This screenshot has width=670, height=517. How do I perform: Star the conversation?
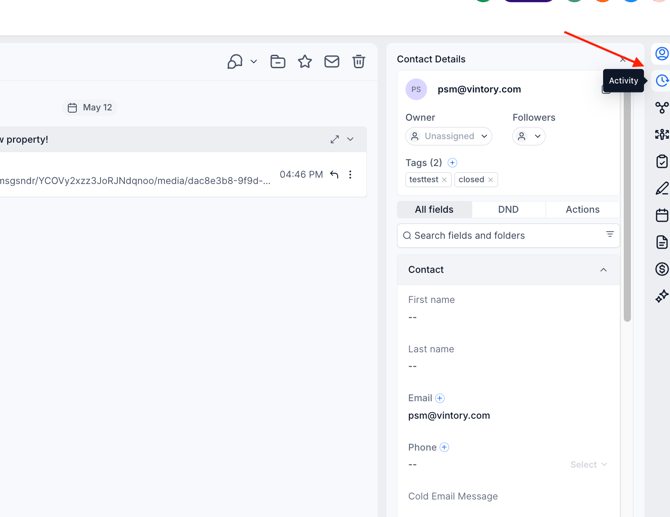tap(305, 62)
